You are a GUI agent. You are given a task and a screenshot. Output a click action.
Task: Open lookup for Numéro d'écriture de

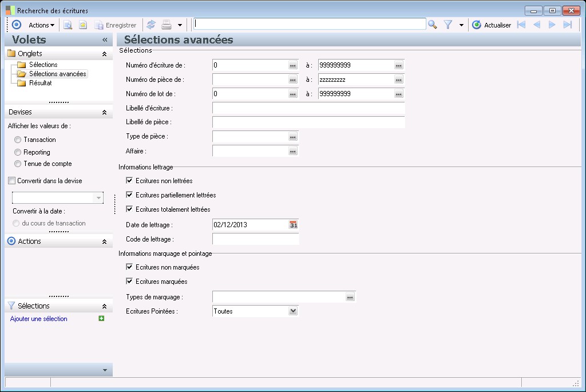click(292, 65)
